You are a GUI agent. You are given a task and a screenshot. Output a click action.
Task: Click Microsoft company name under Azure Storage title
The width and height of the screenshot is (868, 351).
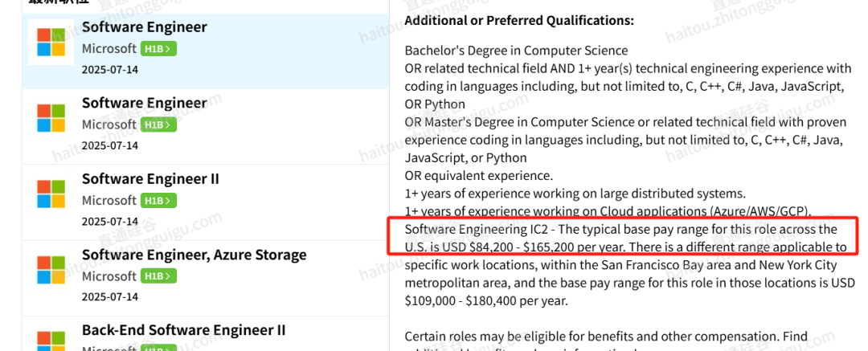109,276
